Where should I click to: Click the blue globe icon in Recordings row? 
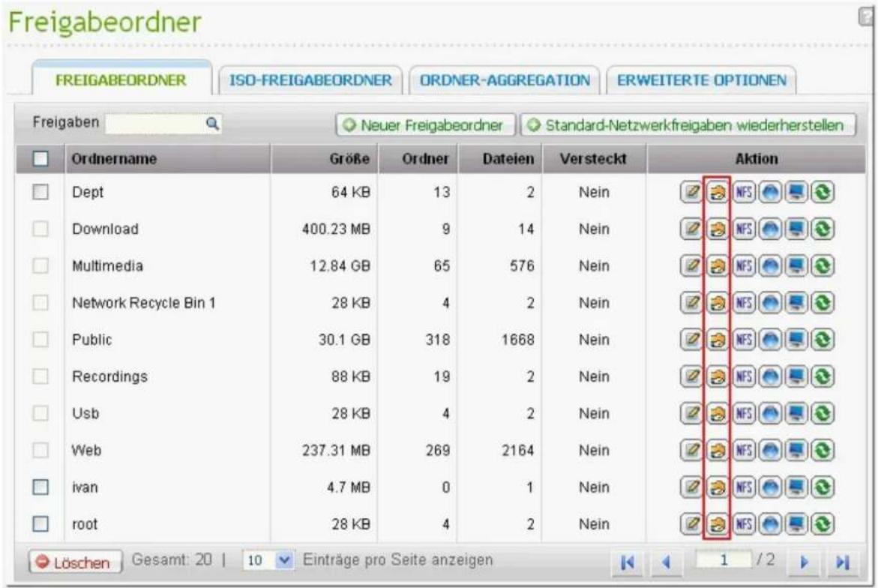(x=771, y=376)
